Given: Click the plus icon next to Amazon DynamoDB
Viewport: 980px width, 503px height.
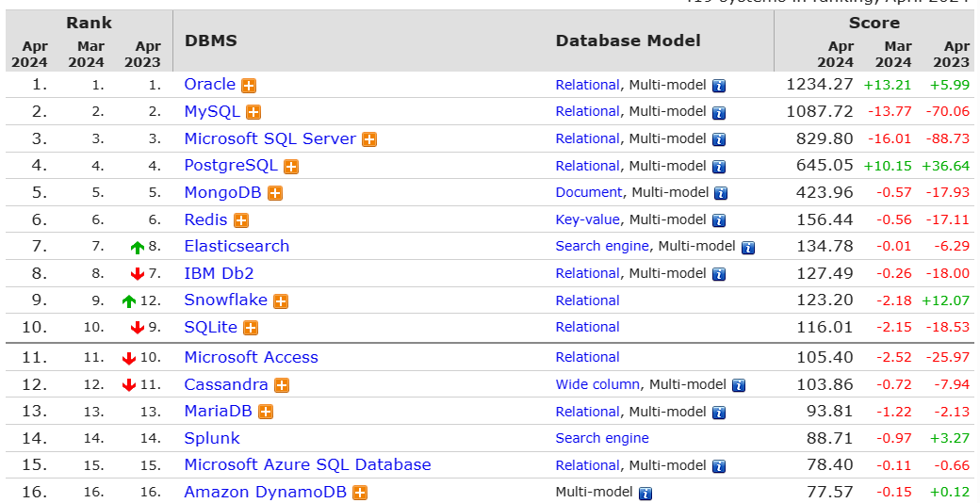Looking at the screenshot, I should click(x=359, y=493).
